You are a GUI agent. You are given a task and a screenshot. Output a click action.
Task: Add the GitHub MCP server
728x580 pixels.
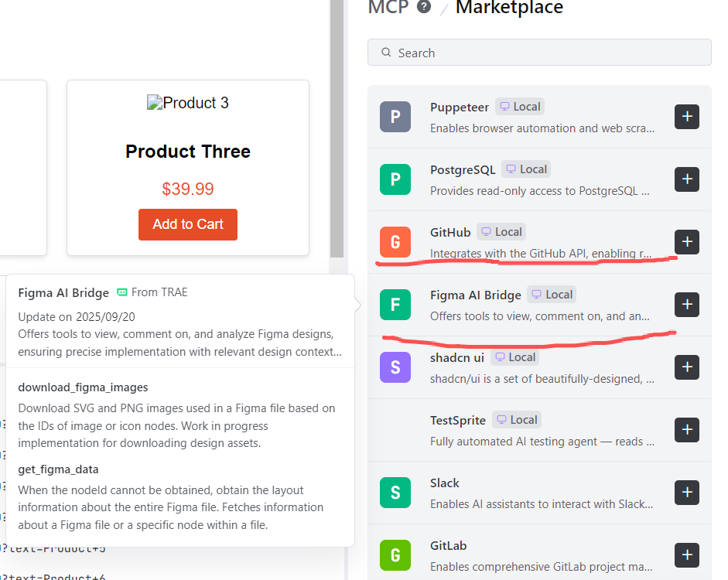pos(687,242)
